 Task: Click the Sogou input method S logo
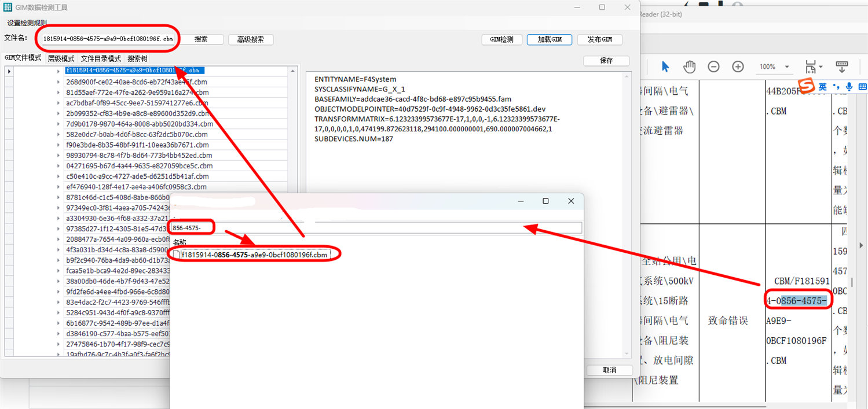807,87
